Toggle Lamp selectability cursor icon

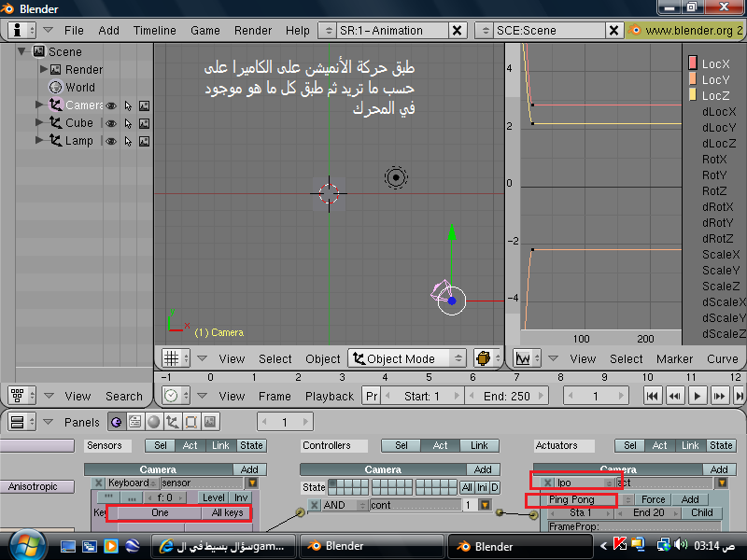coord(128,142)
